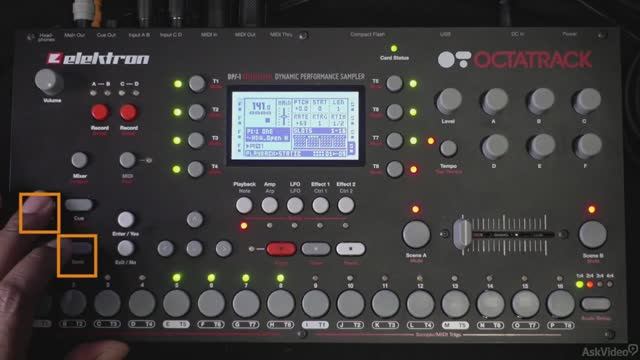Hit the red sequencer Record button

[x=281, y=249]
